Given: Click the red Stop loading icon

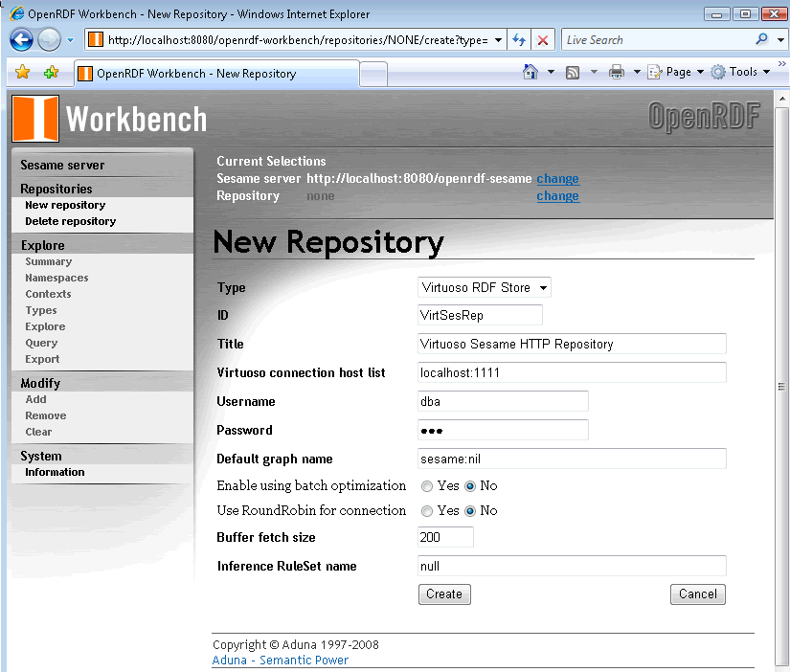Looking at the screenshot, I should (x=542, y=39).
